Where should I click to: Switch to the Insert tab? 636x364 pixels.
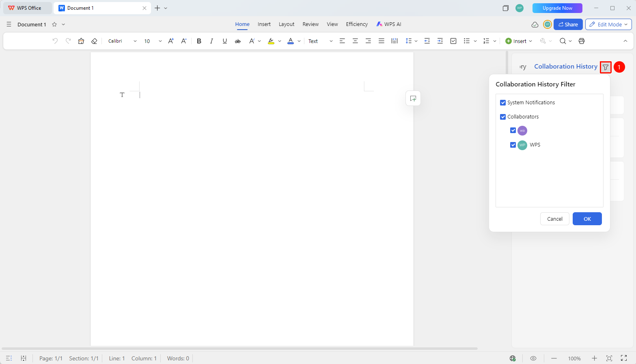[264, 24]
